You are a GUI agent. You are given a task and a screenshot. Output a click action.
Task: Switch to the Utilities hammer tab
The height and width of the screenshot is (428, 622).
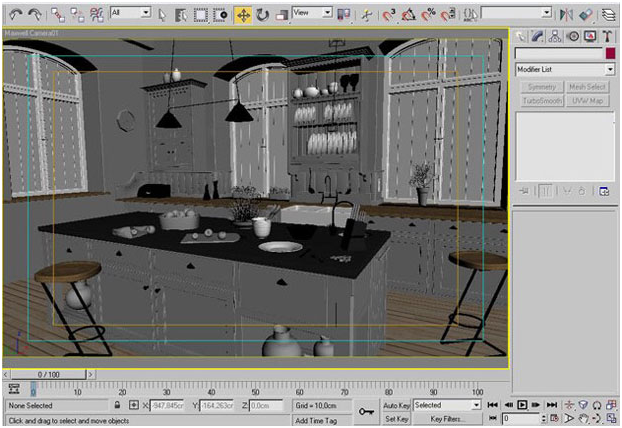[x=607, y=36]
